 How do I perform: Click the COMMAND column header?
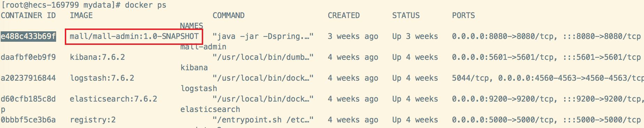(229, 16)
